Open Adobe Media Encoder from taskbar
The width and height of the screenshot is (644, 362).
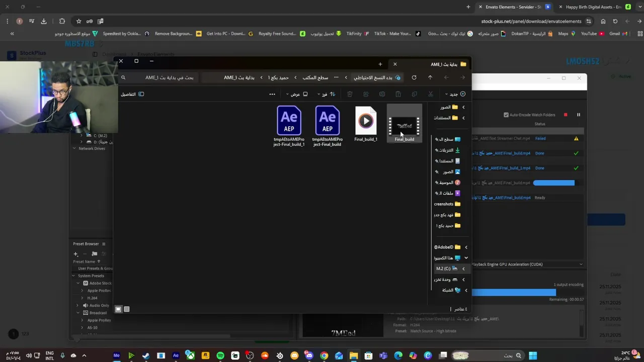coord(116,355)
